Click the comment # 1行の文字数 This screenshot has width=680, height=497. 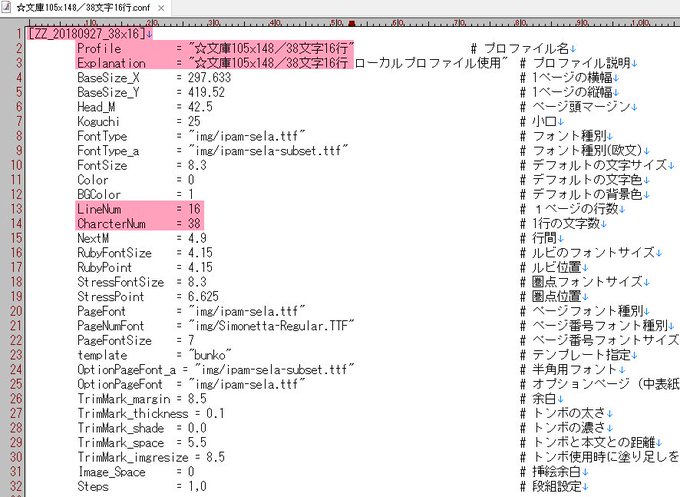(559, 223)
